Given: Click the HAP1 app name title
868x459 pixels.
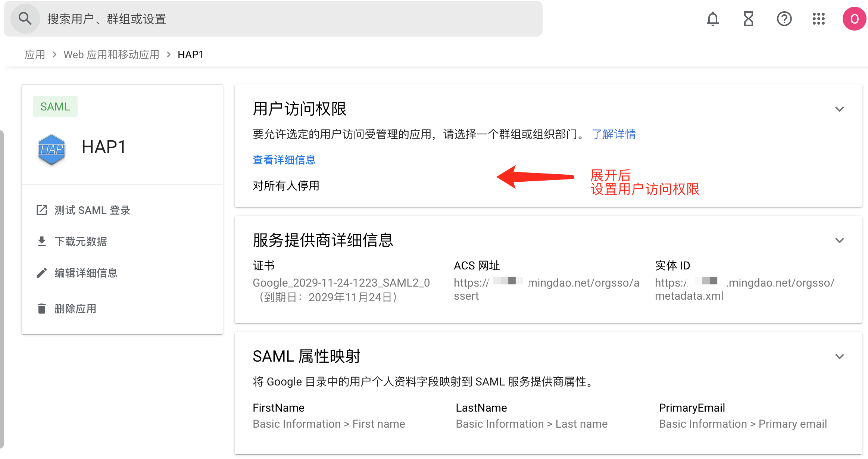Looking at the screenshot, I should pos(104,147).
